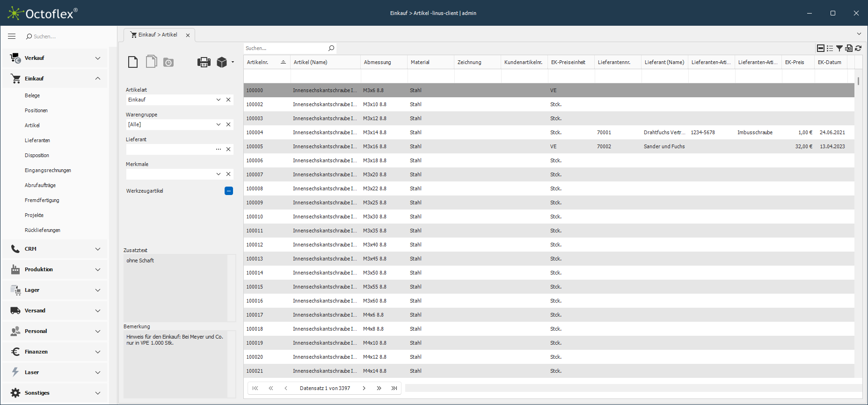
Task: Collapse the Einkauf sidebar section
Action: pos(98,79)
